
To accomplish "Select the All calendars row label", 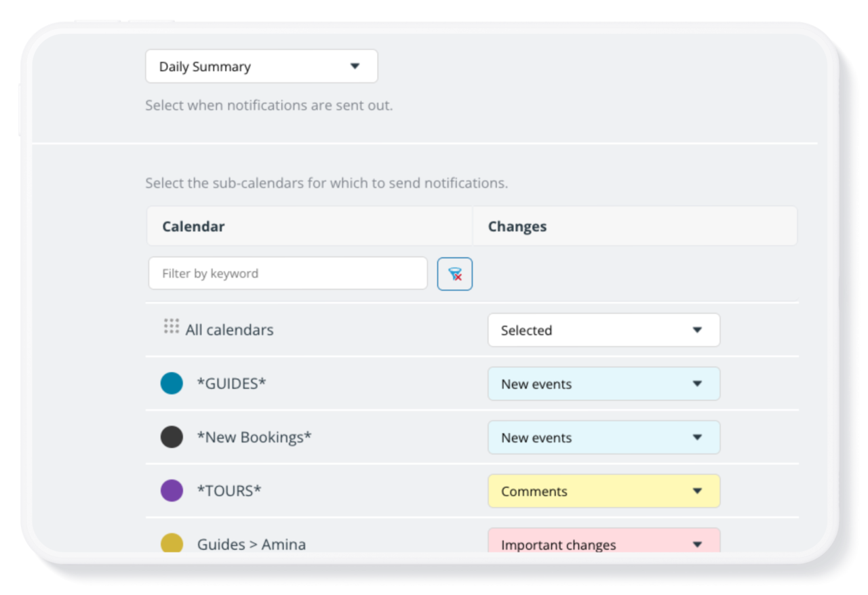I will pyautogui.click(x=230, y=330).
